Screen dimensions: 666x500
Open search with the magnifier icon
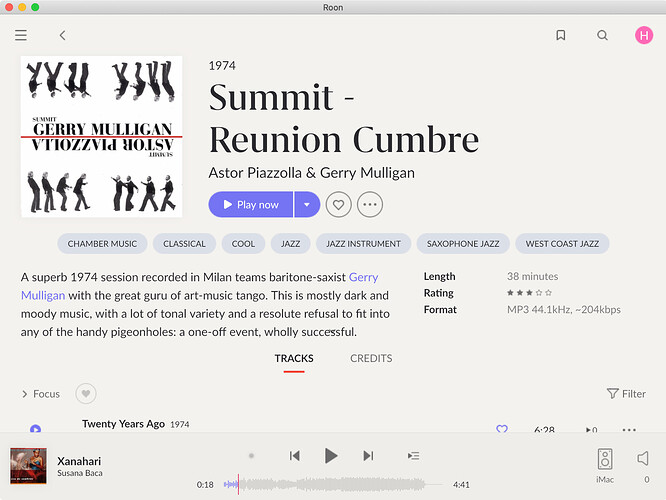tap(602, 35)
